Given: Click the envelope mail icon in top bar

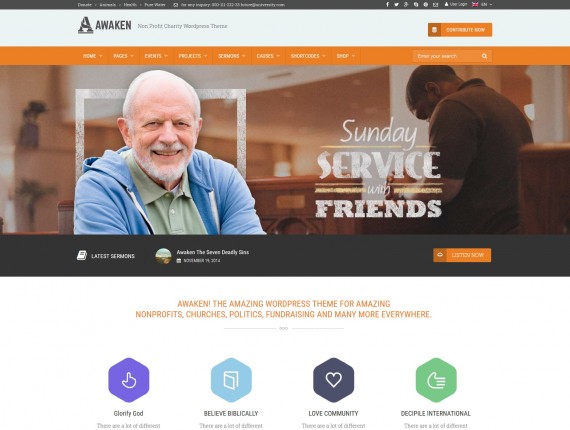Looking at the screenshot, I should pos(435,5).
